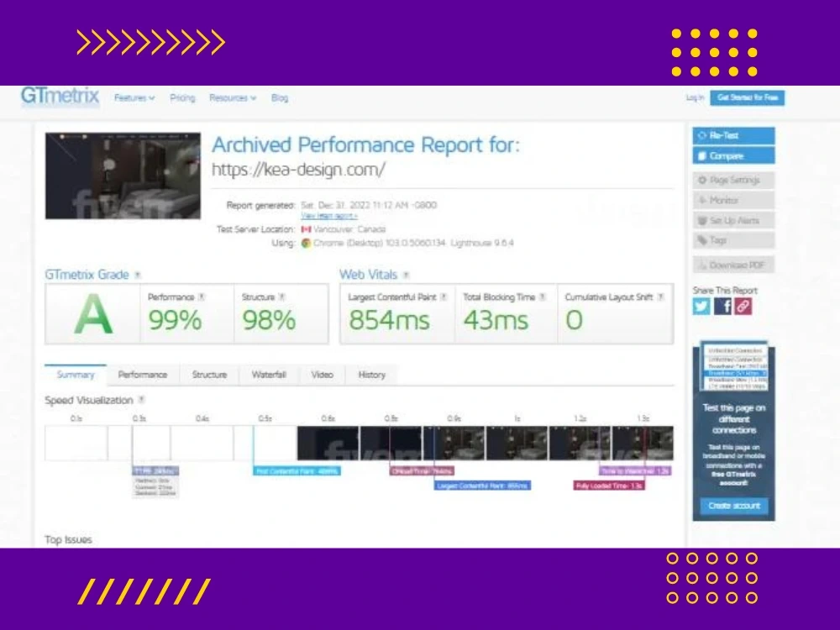The image size is (840, 630).
Task: Open the History tab
Action: (x=372, y=375)
